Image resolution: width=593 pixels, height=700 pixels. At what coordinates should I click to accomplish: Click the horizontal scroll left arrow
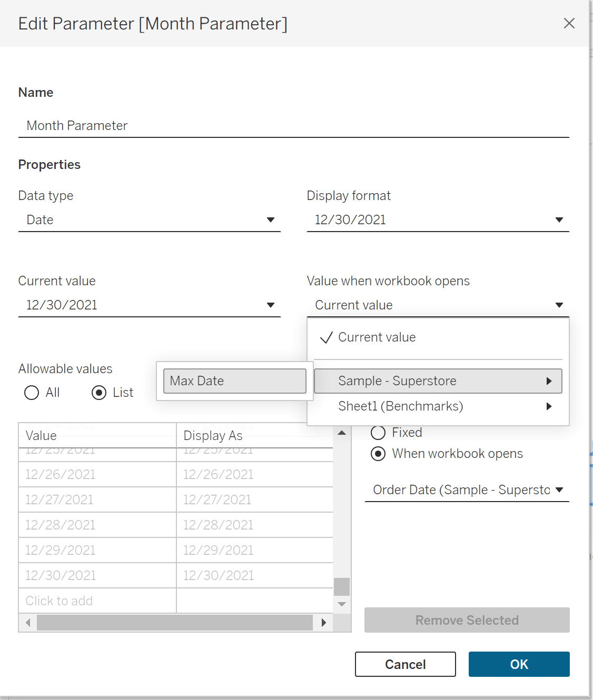click(28, 623)
